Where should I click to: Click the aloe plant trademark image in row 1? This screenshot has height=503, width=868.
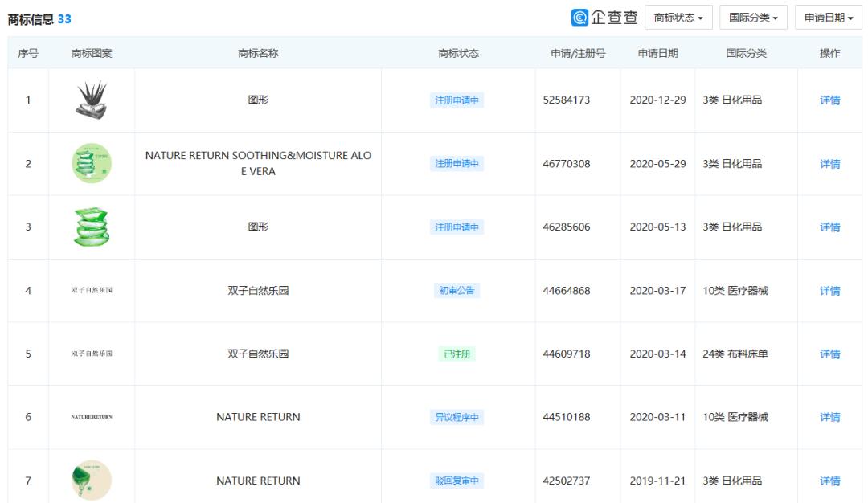click(91, 100)
